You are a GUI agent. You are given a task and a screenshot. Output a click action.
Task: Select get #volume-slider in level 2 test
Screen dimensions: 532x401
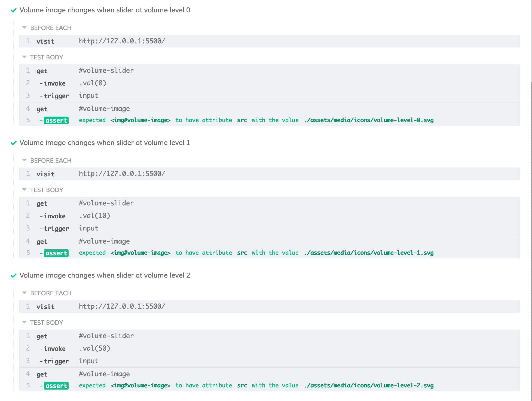click(x=270, y=336)
